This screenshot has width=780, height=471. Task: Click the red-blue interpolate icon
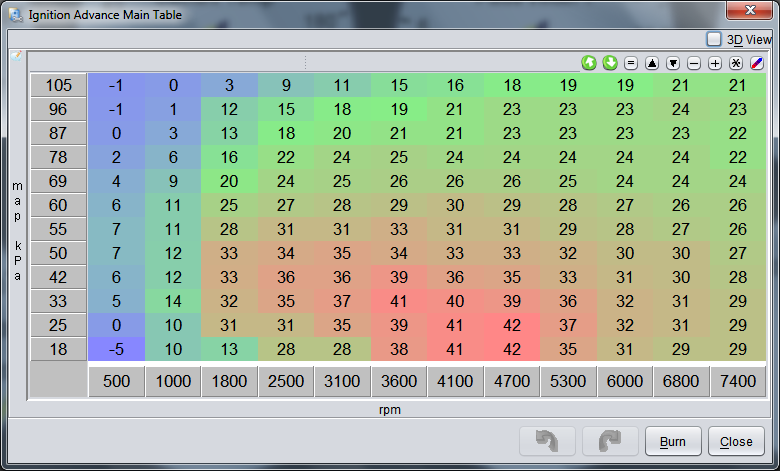[x=757, y=63]
